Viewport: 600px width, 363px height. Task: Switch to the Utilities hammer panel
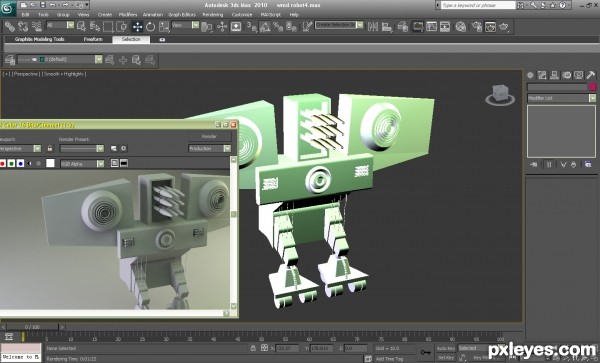590,75
